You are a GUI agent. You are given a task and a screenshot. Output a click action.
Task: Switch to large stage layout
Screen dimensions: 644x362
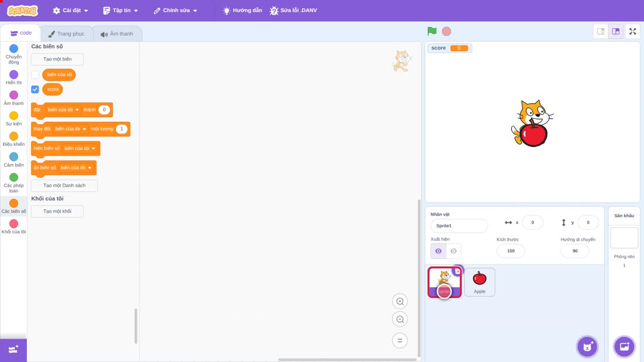(x=616, y=31)
